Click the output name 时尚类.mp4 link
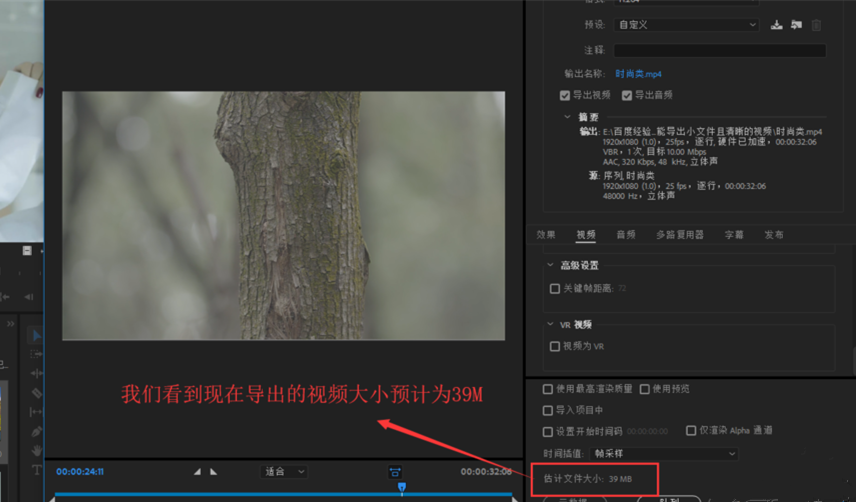The height and width of the screenshot is (502, 856). click(638, 74)
